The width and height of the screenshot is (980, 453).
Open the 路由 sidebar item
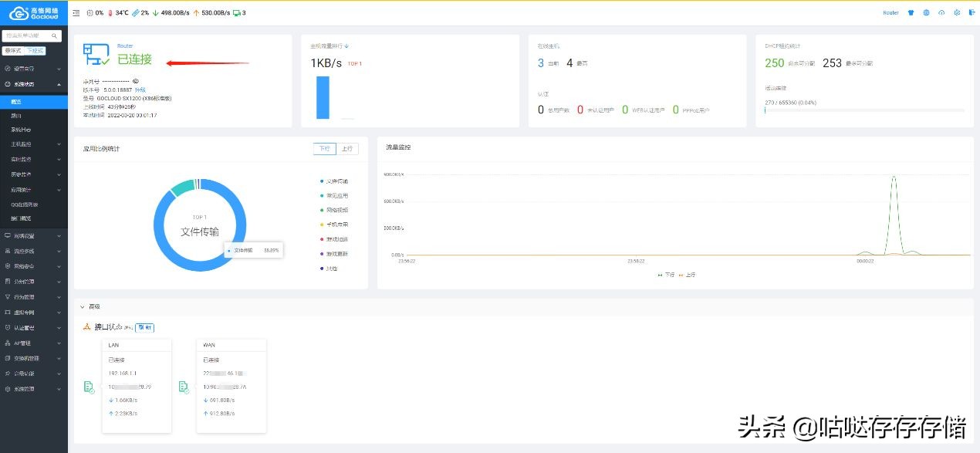click(x=34, y=115)
